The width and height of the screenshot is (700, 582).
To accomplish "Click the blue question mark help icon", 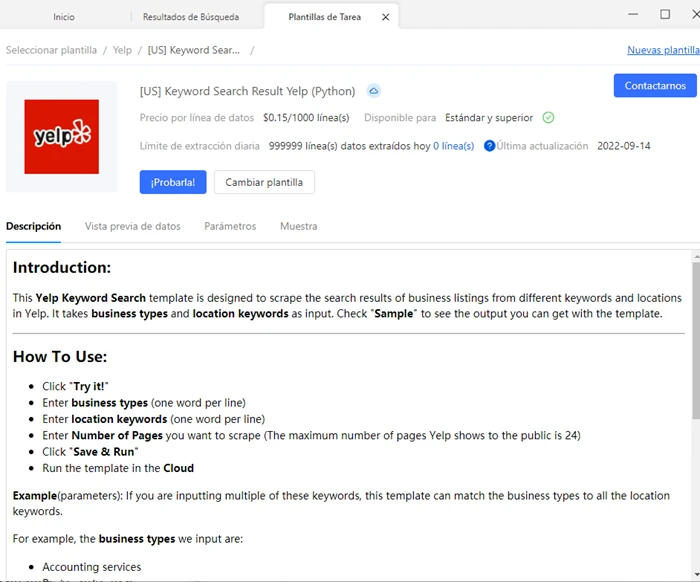I will click(489, 146).
